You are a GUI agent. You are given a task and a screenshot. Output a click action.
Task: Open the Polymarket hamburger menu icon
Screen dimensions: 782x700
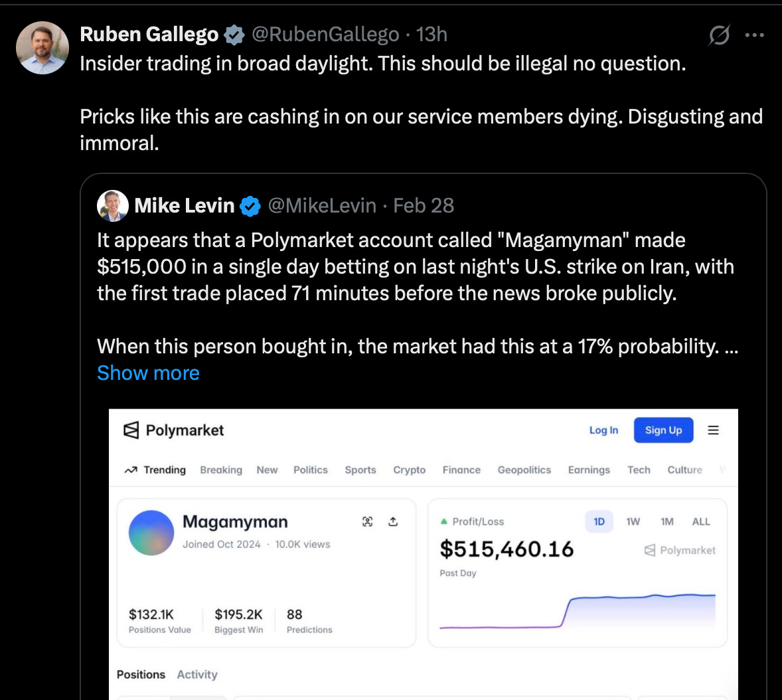713,430
